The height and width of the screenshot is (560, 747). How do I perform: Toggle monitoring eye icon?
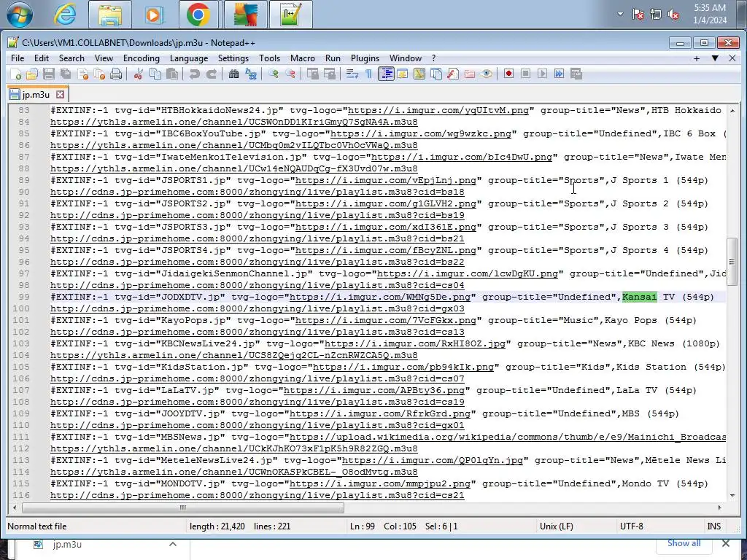pos(487,74)
